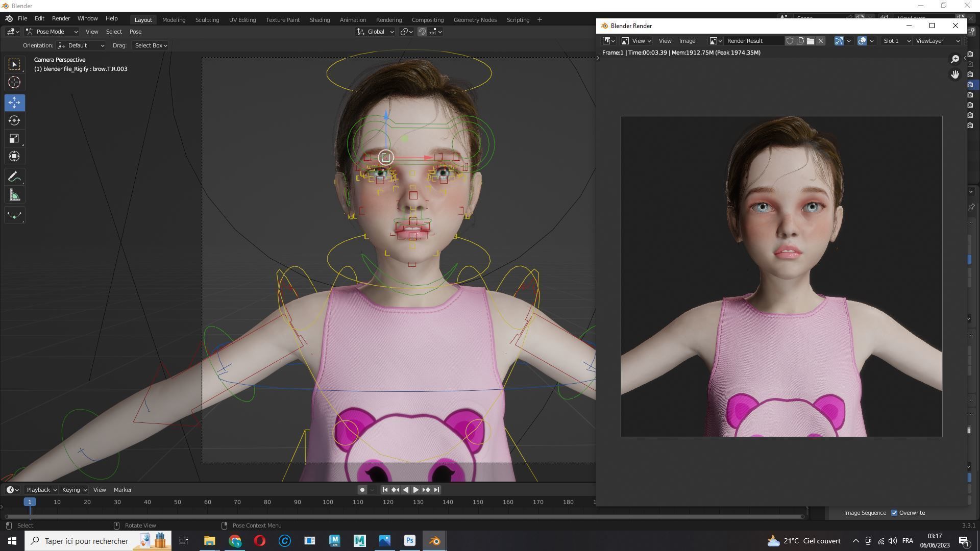Activate the Annotate pencil tool
This screenshot has height=551, width=980.
[14, 177]
